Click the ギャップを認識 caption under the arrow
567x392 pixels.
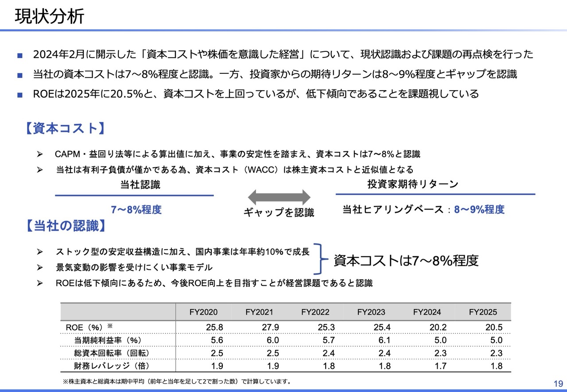[x=279, y=212]
